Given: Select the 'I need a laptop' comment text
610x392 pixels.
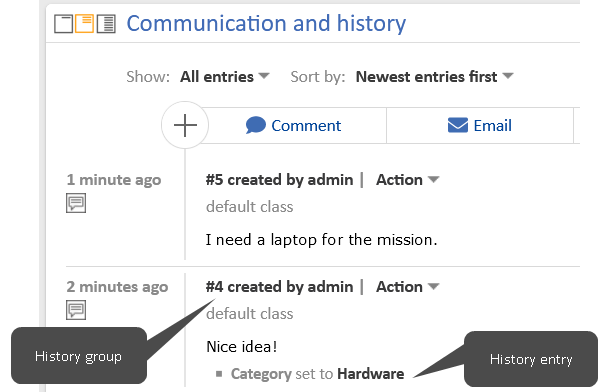Looking at the screenshot, I should 321,240.
